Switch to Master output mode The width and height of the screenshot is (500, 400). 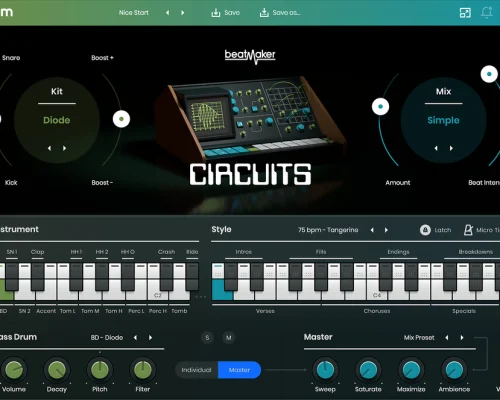(x=239, y=370)
